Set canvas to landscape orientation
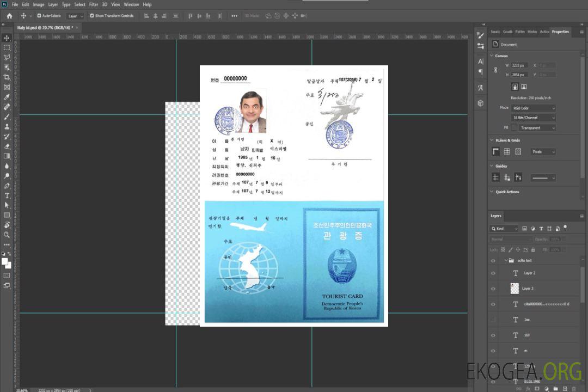 (524, 87)
